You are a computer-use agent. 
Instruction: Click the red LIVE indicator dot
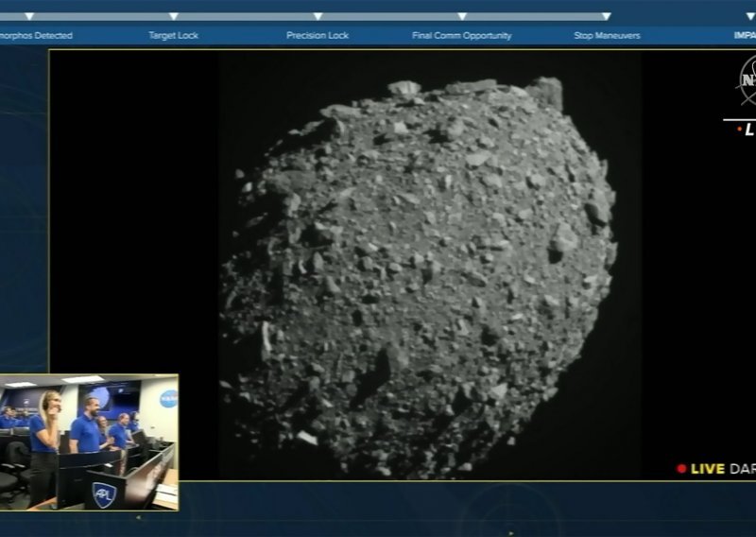[x=681, y=469]
